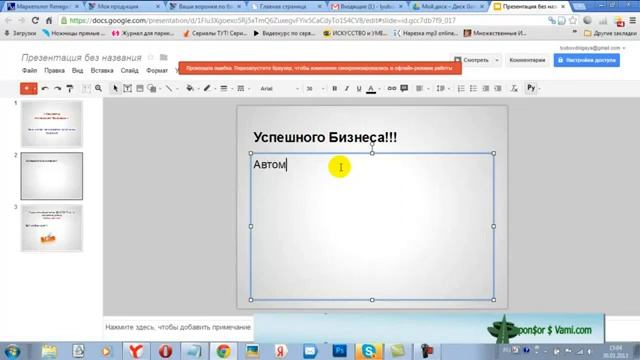Click the insert image icon
The width and height of the screenshot is (640, 360).
[140, 88]
